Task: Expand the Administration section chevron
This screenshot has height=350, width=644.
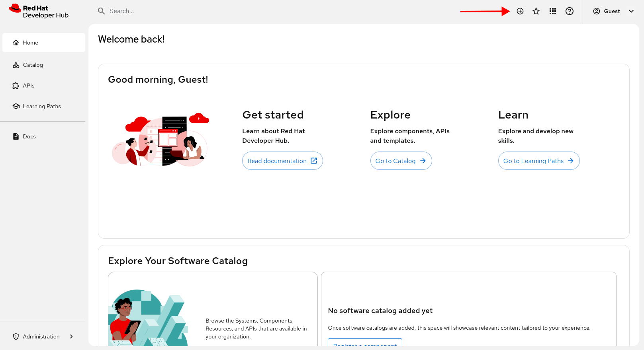Action: click(71, 336)
